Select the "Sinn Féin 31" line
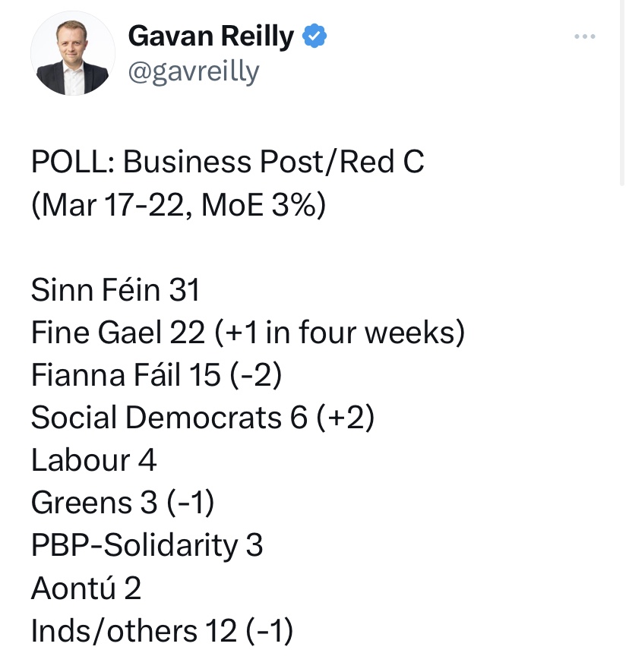The width and height of the screenshot is (629, 672). click(x=115, y=290)
